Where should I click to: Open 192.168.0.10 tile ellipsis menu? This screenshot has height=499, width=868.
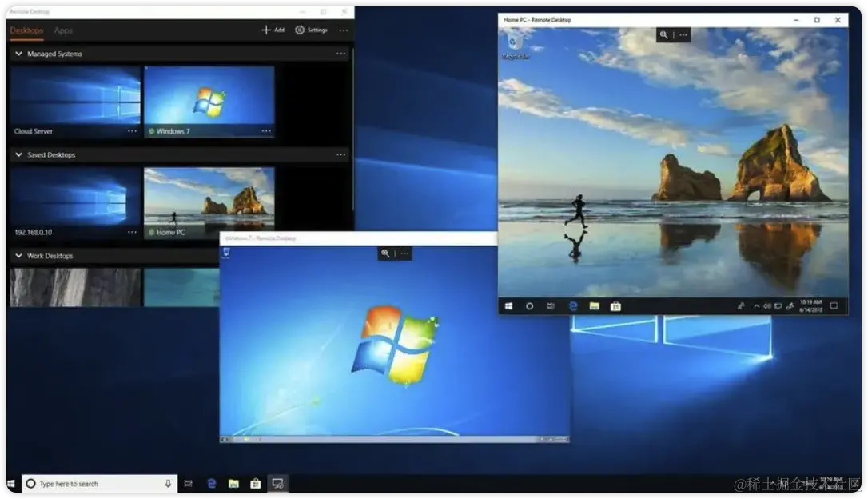133,232
